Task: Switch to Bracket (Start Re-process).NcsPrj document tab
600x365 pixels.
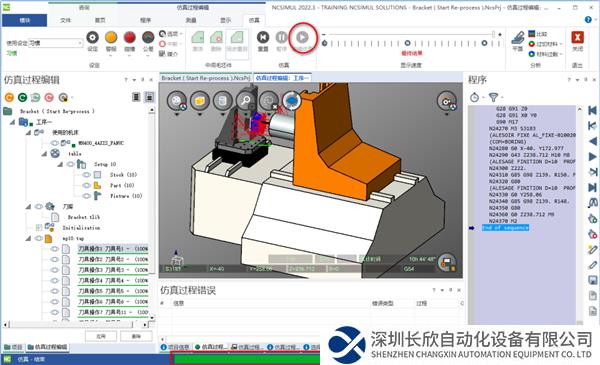Action: [x=205, y=78]
